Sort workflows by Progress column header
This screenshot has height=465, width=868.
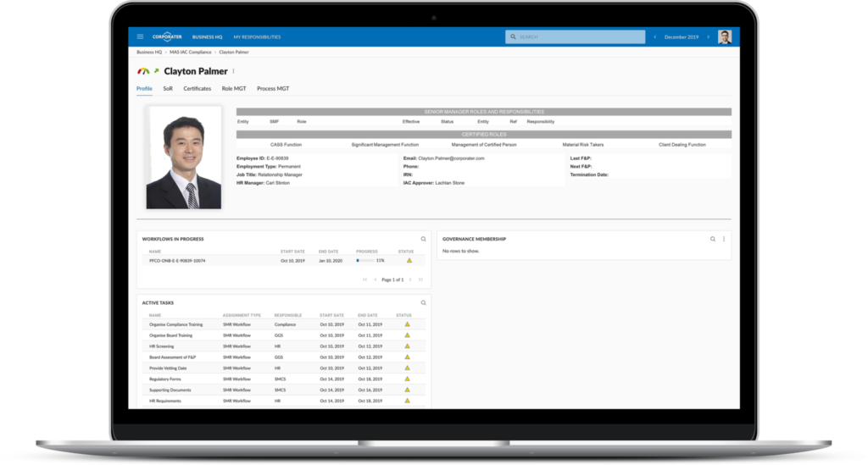[366, 252]
